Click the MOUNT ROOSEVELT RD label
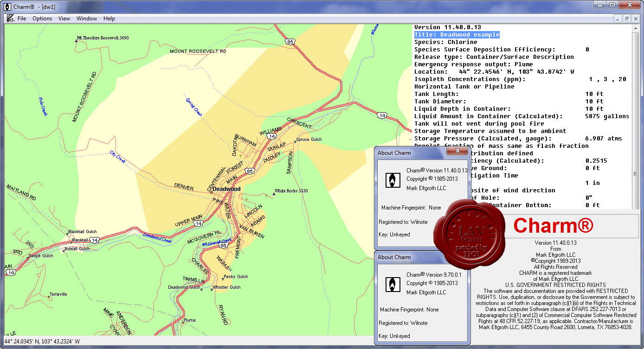This screenshot has width=644, height=349. tap(198, 51)
